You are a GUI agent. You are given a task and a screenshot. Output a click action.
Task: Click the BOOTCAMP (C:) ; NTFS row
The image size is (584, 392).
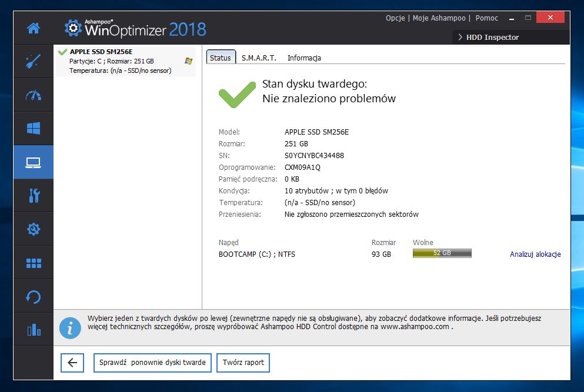256,254
